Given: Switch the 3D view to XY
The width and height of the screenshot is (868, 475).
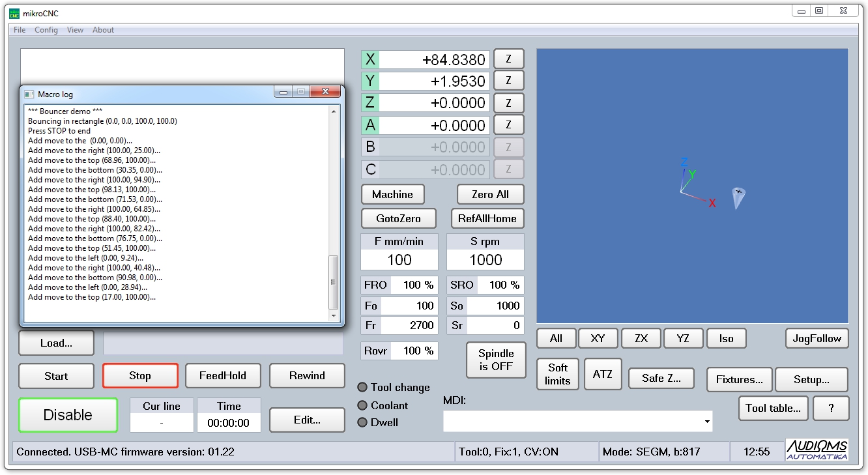Looking at the screenshot, I should [598, 338].
